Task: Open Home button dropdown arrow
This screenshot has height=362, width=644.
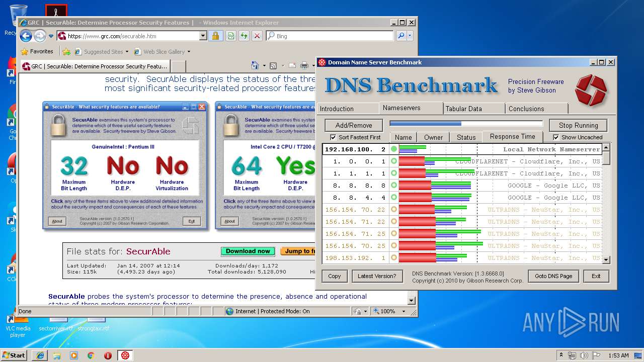Action: point(264,66)
